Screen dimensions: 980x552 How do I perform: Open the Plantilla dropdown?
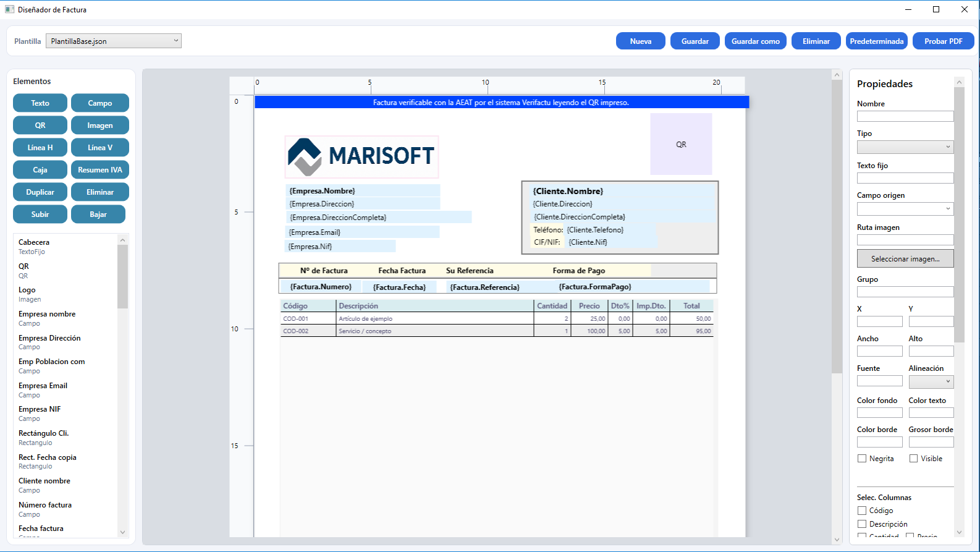[114, 41]
